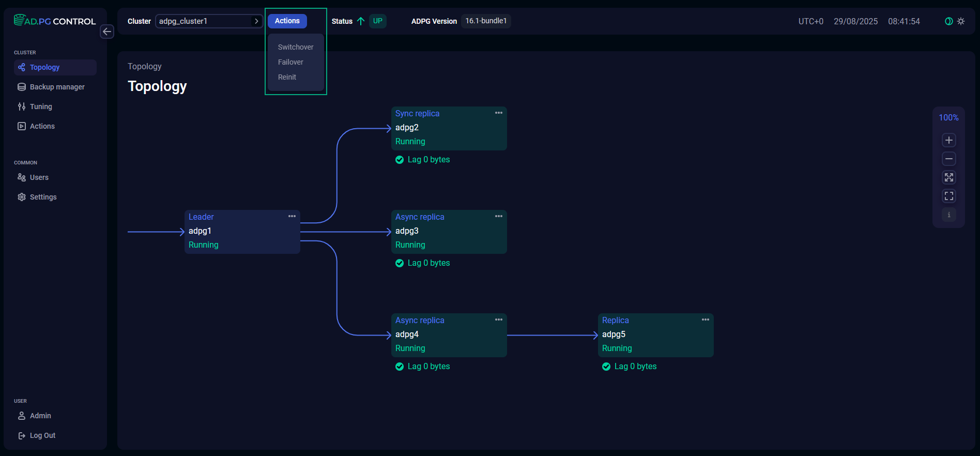Click the info icon in the zoom panel
The image size is (980, 456).
pos(948,215)
